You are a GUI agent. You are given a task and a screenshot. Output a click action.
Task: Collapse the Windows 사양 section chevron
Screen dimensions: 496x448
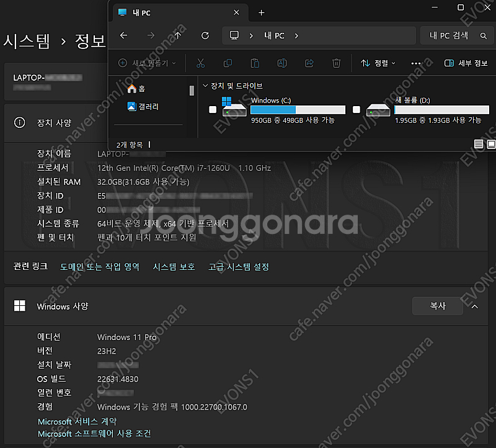[475, 307]
